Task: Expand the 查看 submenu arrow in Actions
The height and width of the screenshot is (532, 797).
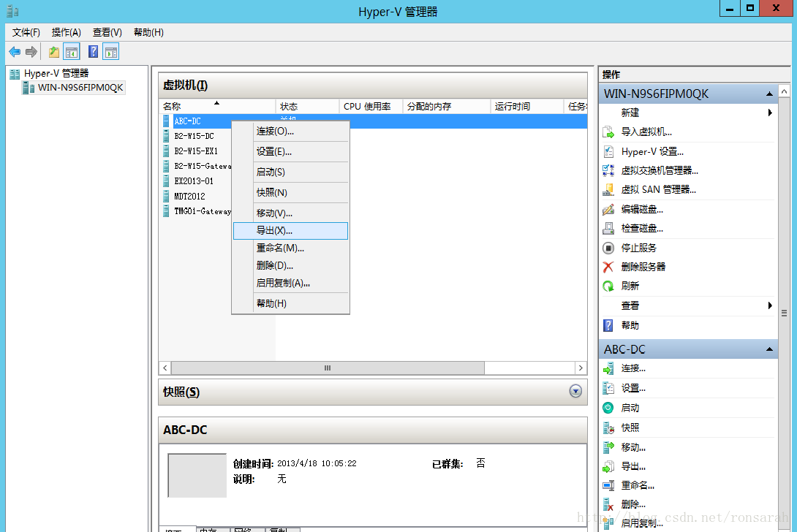Action: 770,305
